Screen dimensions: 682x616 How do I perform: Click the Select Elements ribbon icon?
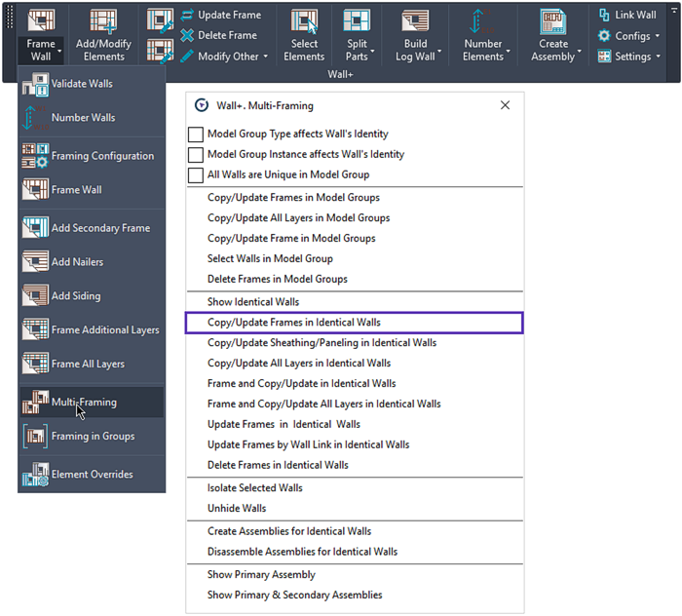304,25
